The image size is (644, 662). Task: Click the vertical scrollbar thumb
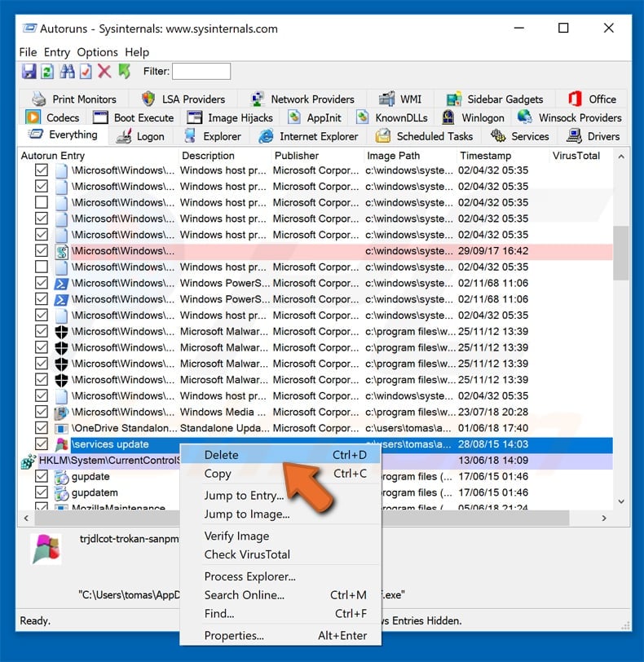(621, 253)
